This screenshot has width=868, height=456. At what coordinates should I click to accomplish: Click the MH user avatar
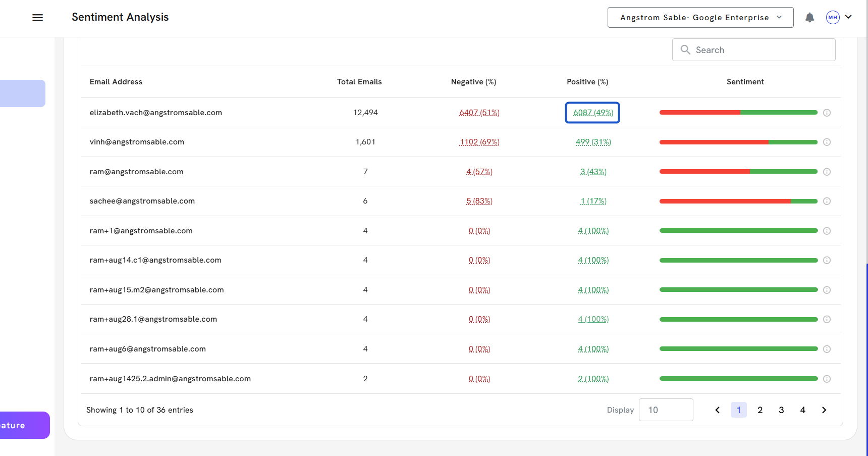pos(832,18)
